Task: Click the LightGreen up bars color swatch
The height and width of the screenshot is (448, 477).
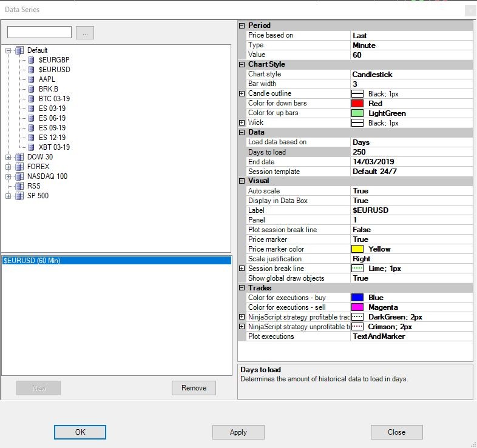Action: tap(357, 113)
